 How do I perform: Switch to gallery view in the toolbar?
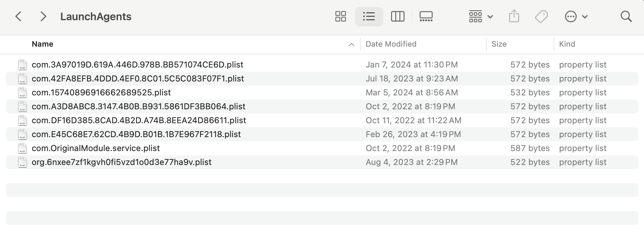point(426,16)
